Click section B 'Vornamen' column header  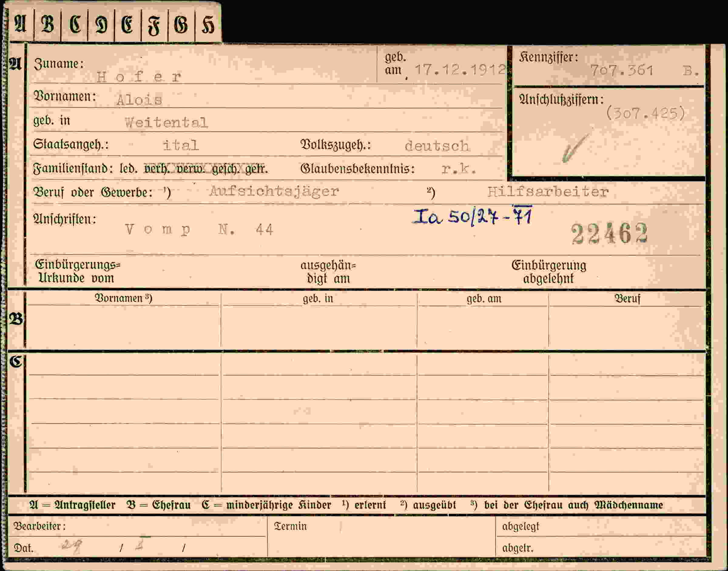(123, 298)
